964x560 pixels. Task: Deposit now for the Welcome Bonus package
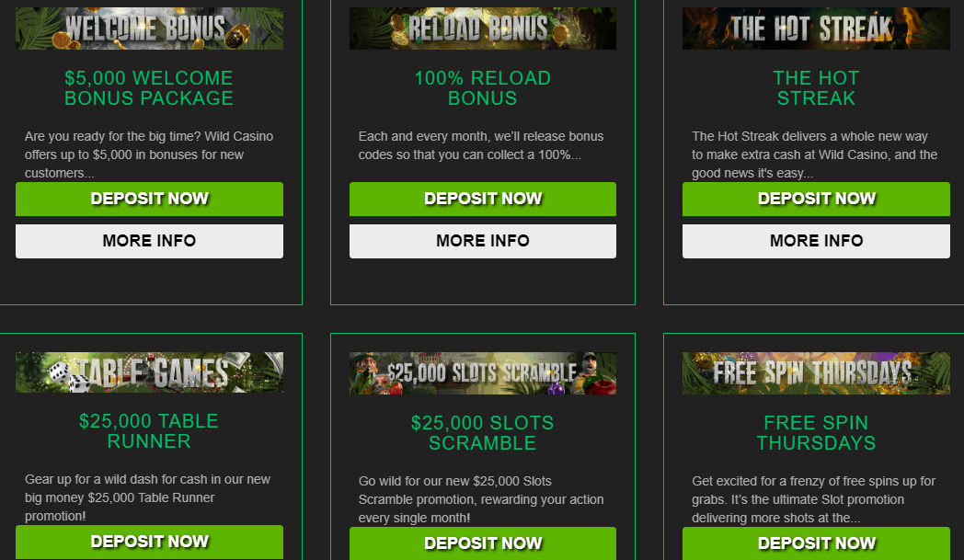tap(149, 199)
